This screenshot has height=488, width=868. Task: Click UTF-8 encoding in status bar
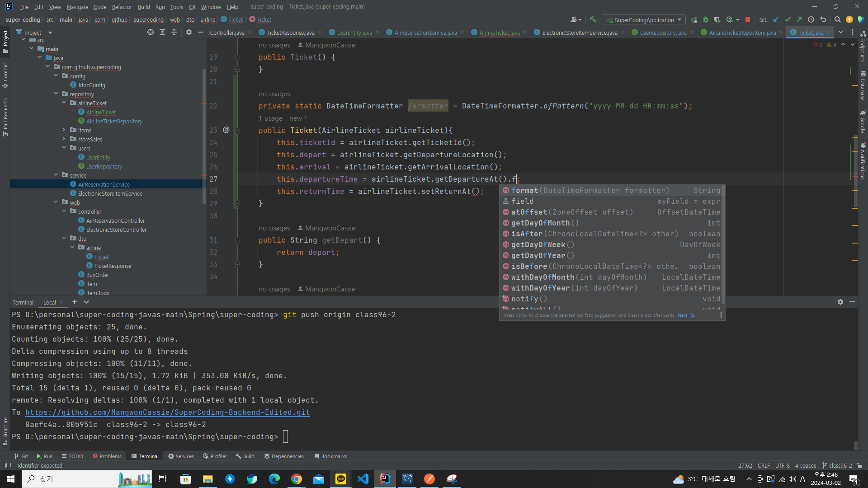tap(782, 466)
